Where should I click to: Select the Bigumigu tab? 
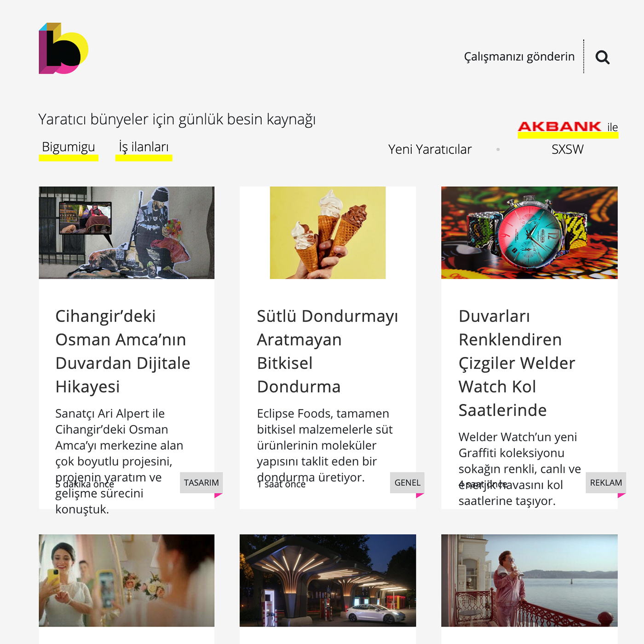[69, 147]
